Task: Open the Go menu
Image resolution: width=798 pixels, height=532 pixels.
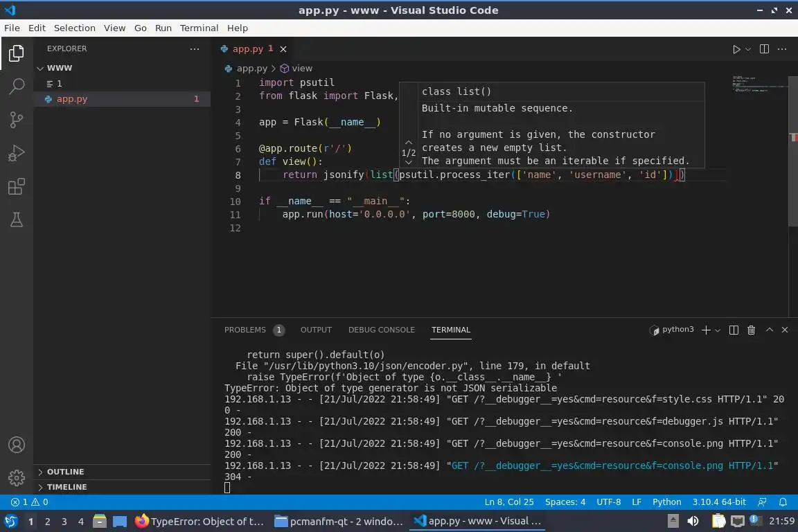Action: tap(141, 28)
